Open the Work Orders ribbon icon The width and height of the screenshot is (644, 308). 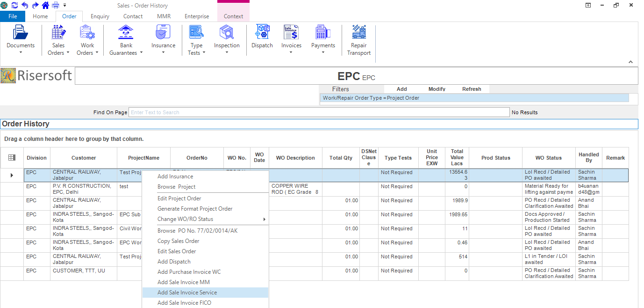[87, 33]
